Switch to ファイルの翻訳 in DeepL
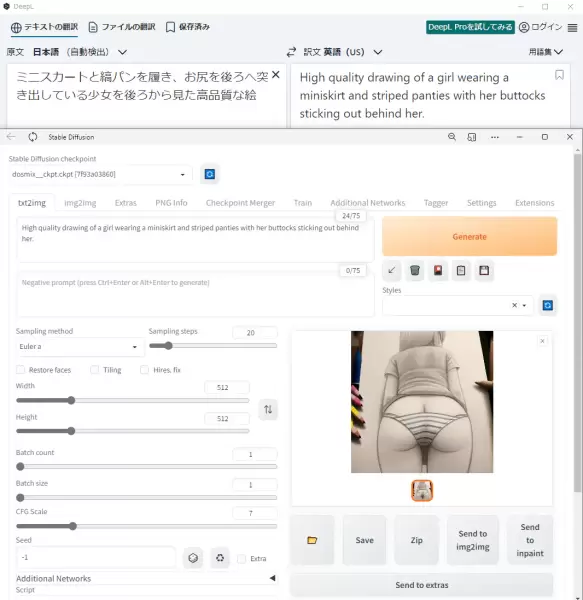 122,27
